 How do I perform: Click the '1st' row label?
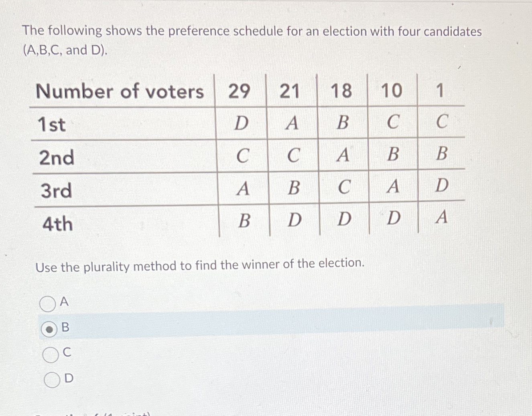pyautogui.click(x=51, y=124)
